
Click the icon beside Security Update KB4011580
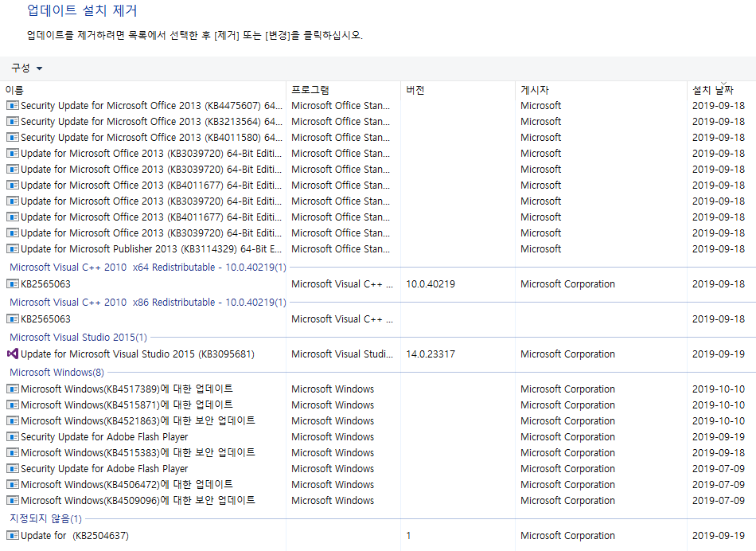pos(13,137)
